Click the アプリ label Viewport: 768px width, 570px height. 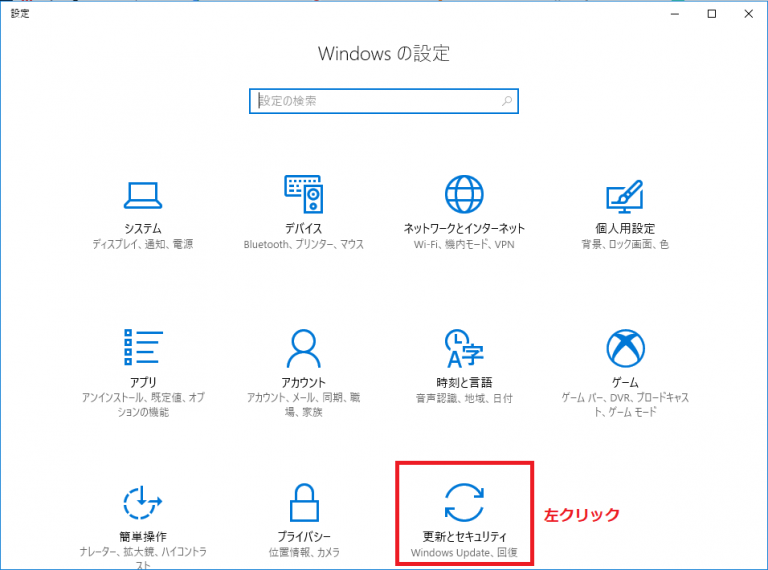[x=143, y=382]
